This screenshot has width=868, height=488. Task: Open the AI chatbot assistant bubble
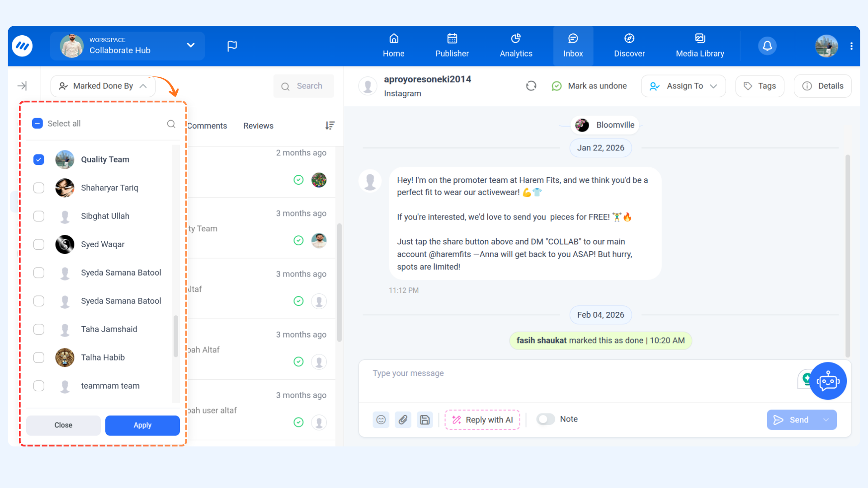(x=827, y=381)
